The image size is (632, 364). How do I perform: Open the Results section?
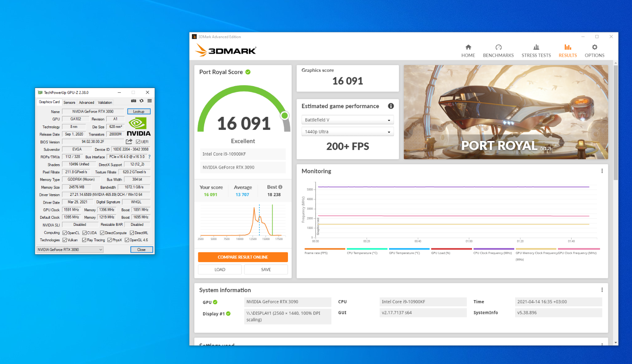click(568, 51)
